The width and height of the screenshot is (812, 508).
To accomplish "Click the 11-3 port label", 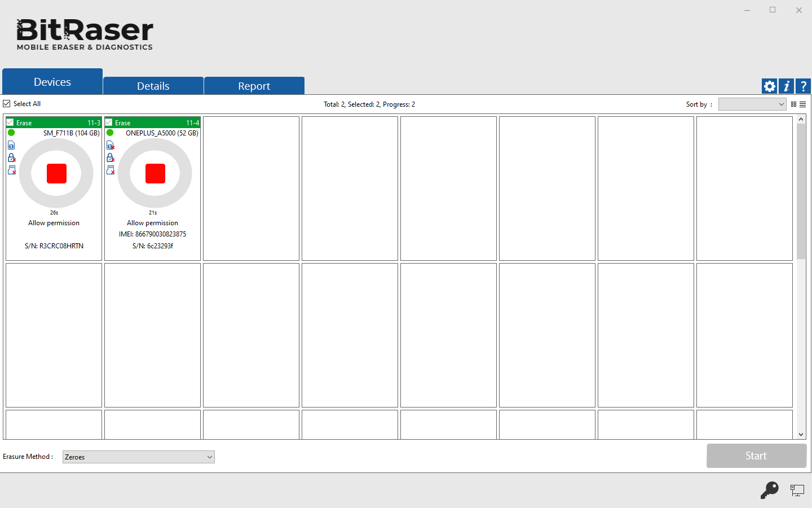I will [x=94, y=122].
